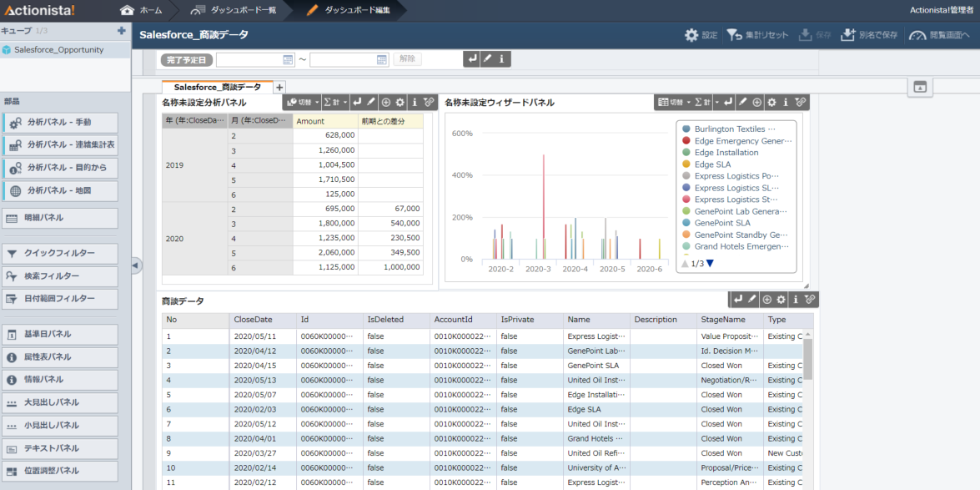The width and height of the screenshot is (980, 490).
Task: Toggle GenePoint SLA legend swatch
Action: pos(686,222)
